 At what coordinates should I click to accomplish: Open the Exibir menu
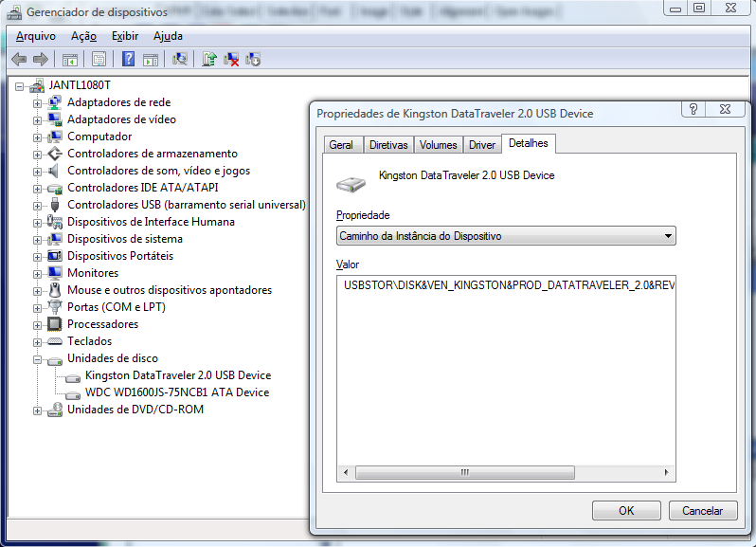(125, 36)
